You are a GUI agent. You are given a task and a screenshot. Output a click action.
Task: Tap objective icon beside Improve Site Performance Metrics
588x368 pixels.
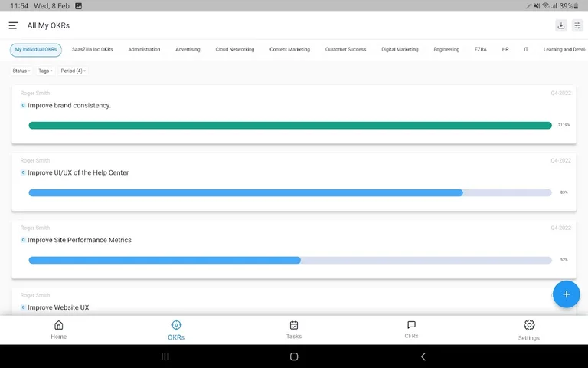[x=23, y=240]
